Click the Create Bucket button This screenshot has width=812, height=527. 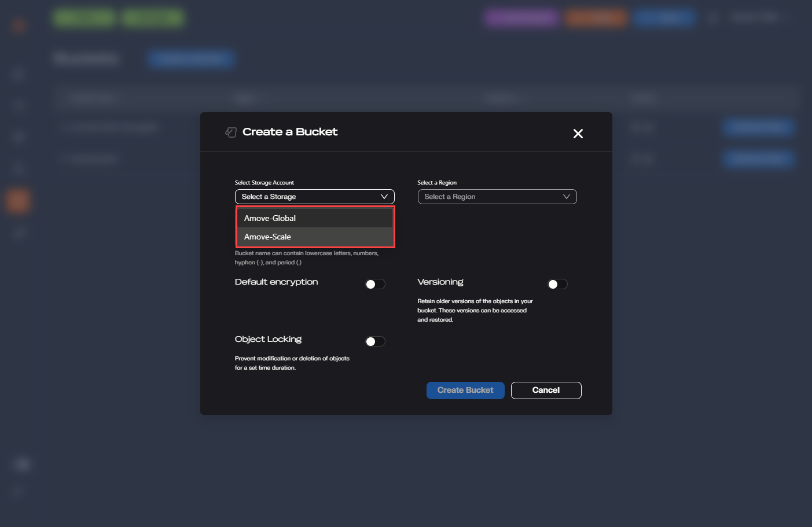(465, 390)
